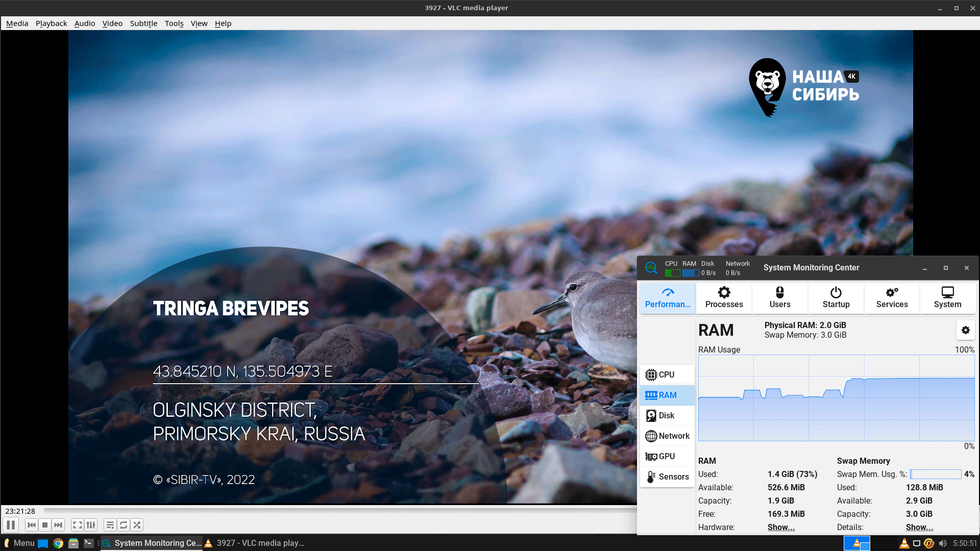Select the CPU performance section
The height and width of the screenshot is (551, 980).
(667, 375)
